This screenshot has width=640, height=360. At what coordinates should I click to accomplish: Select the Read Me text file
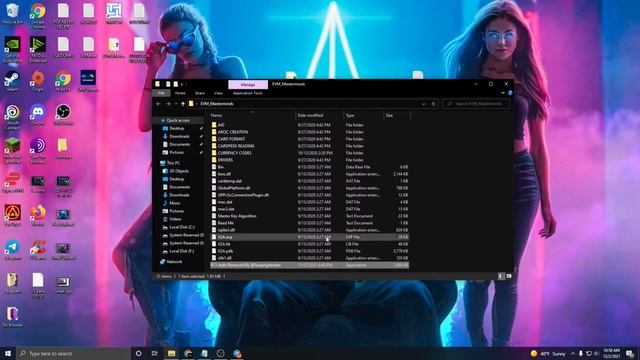click(x=225, y=223)
